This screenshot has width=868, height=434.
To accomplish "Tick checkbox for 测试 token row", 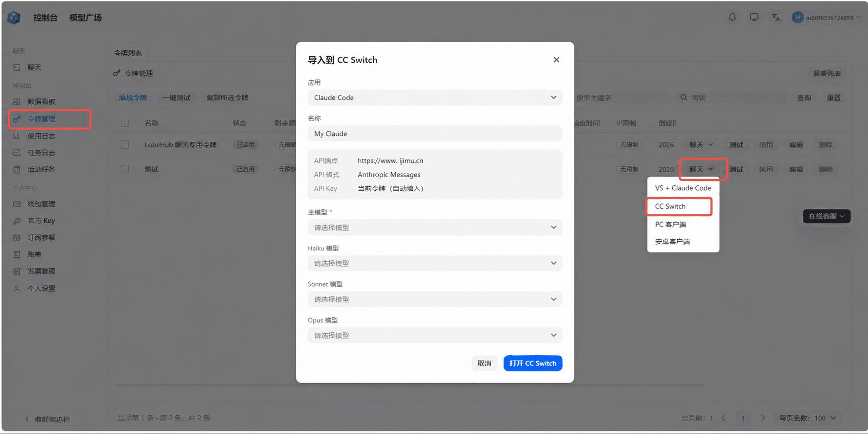I will pos(125,169).
